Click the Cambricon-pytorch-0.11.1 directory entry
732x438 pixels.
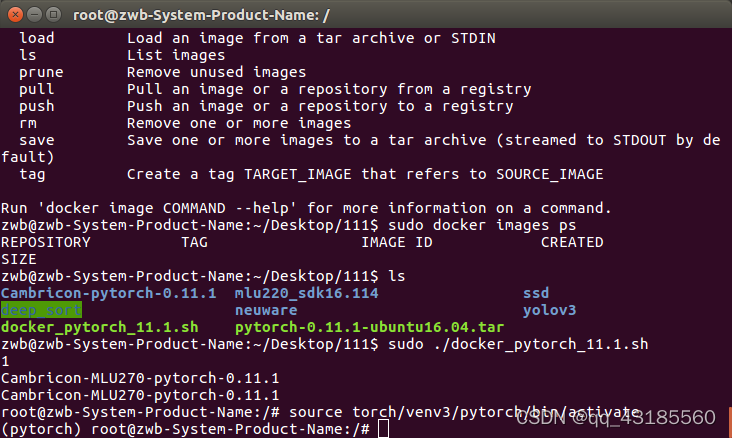[109, 293]
